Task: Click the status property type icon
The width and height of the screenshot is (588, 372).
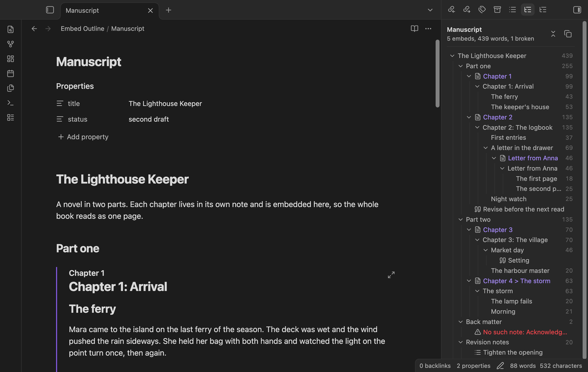Action: pos(60,119)
